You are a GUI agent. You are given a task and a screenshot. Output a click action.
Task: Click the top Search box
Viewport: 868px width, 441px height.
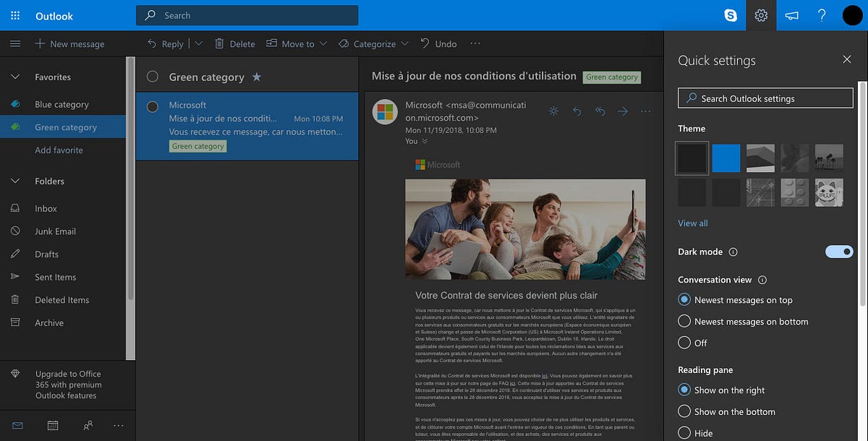tap(247, 15)
